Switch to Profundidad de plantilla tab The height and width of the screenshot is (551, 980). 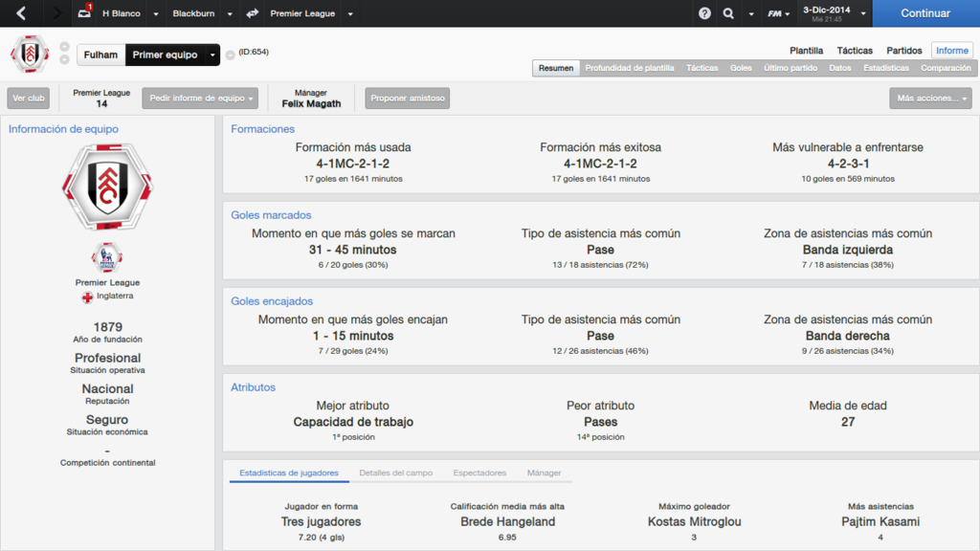tap(630, 68)
